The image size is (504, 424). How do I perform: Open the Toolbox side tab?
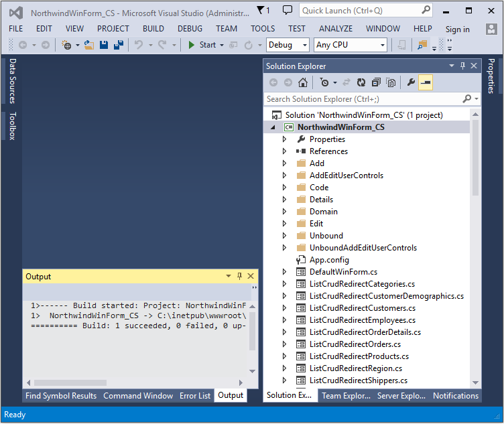(x=12, y=126)
